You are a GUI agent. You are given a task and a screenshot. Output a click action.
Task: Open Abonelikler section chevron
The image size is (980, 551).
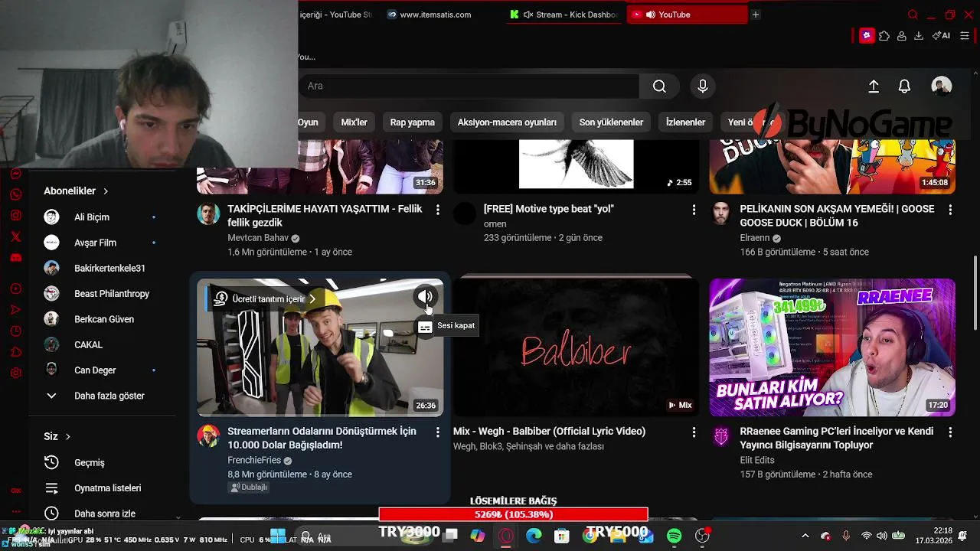(106, 191)
